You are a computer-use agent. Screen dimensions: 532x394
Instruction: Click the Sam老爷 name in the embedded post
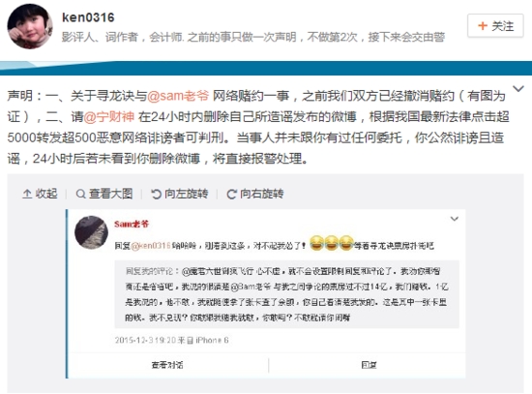tap(132, 225)
